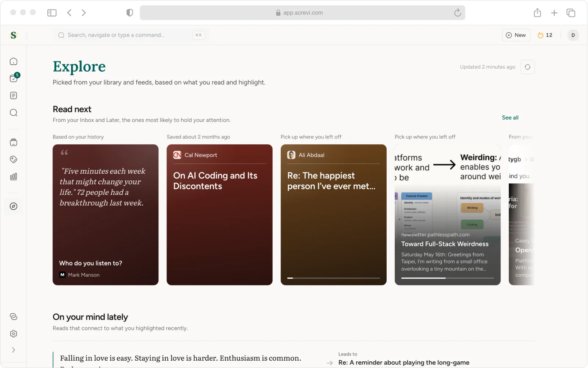Click the Cal Newport author label
The width and height of the screenshot is (588, 368).
pyautogui.click(x=201, y=155)
